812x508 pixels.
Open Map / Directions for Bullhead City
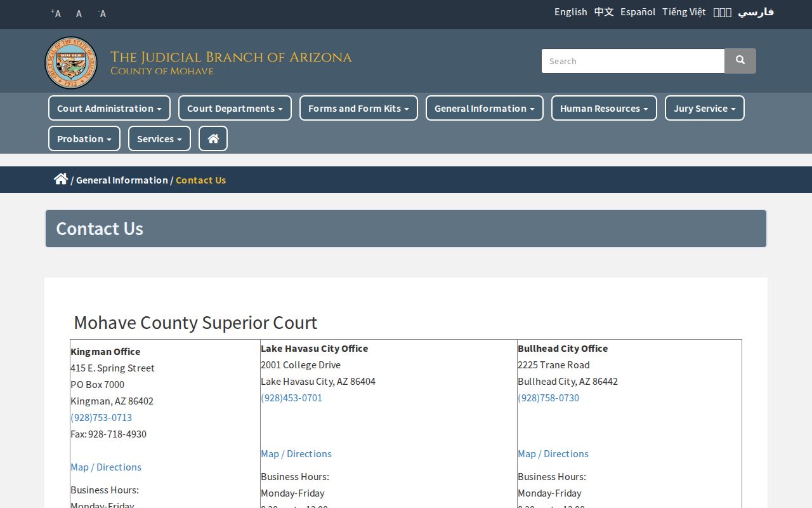pos(553,453)
